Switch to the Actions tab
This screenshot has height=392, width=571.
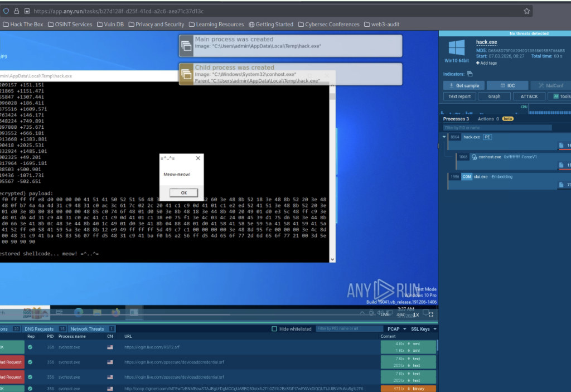[486, 119]
